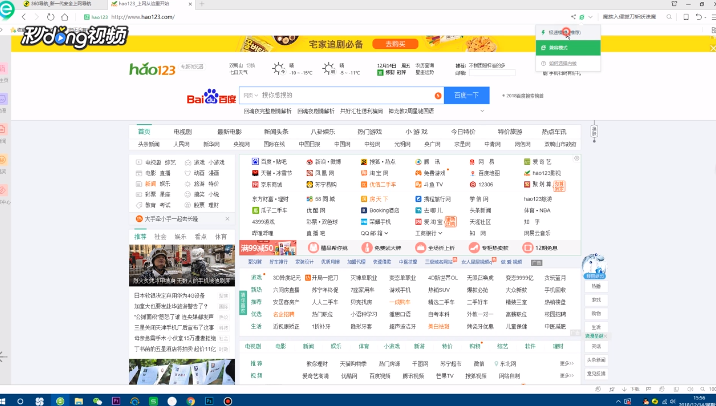Click the orange voice icon in the Baidu search box
Viewport: 716px width, 406px height.
[x=437, y=95]
